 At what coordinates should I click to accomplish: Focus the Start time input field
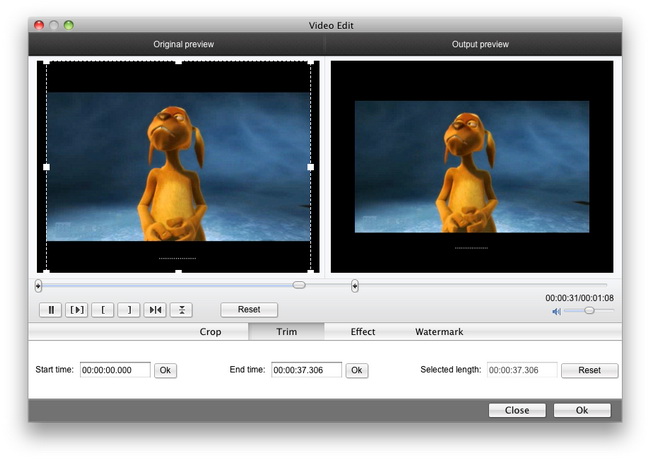(115, 370)
